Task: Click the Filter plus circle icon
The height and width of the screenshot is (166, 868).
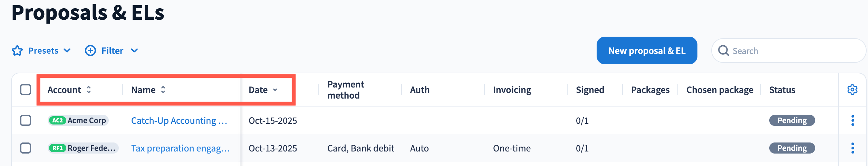Action: pyautogui.click(x=90, y=51)
